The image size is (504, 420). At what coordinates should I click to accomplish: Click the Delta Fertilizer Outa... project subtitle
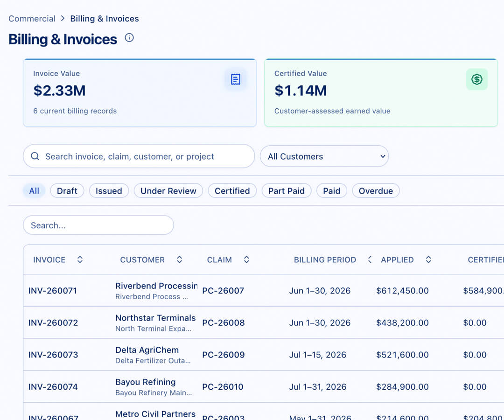pos(153,361)
